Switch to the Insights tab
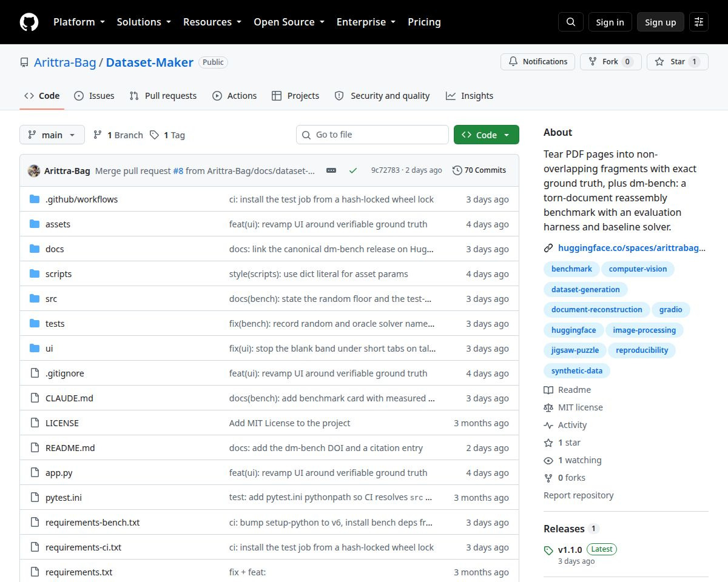The width and height of the screenshot is (728, 582). pyautogui.click(x=470, y=96)
